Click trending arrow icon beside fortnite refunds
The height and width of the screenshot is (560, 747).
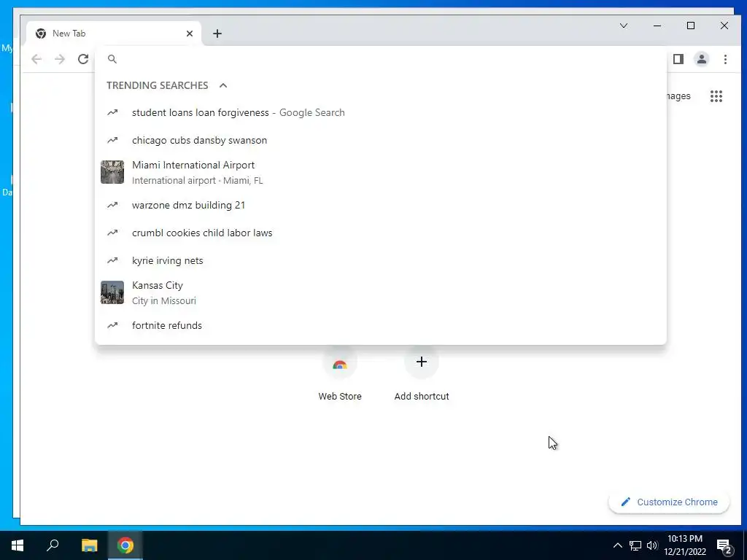pyautogui.click(x=112, y=325)
